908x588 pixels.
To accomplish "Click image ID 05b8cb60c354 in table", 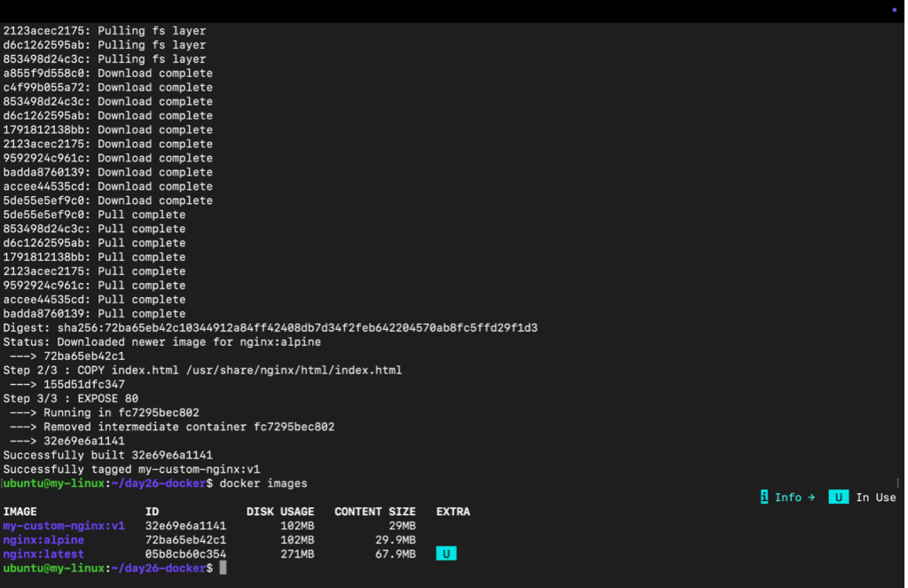I will [x=186, y=554].
